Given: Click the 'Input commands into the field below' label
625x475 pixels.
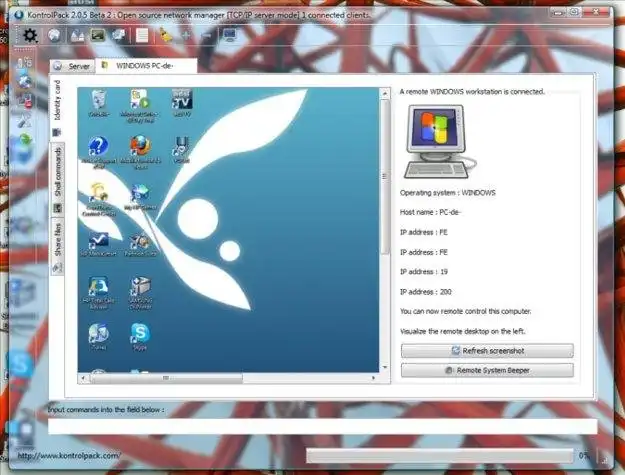Looking at the screenshot, I should pos(106,410).
